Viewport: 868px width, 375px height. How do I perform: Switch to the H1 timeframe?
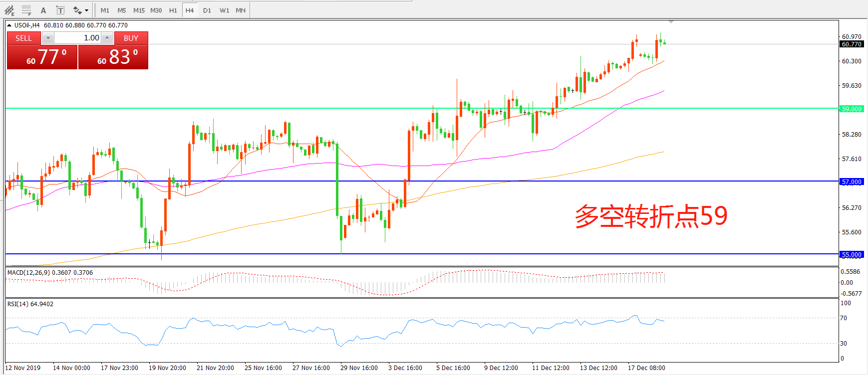tap(173, 10)
